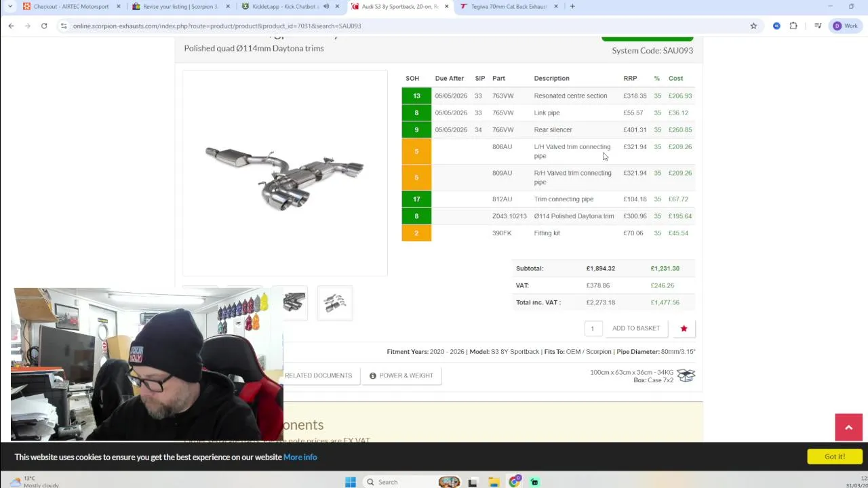
Task: Select part number Z043.10213
Action: [509, 216]
